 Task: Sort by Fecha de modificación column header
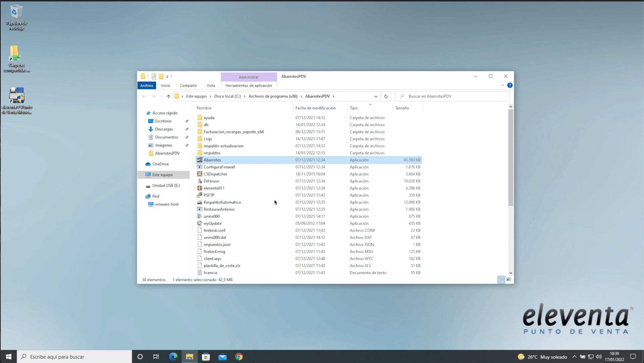[315, 108]
